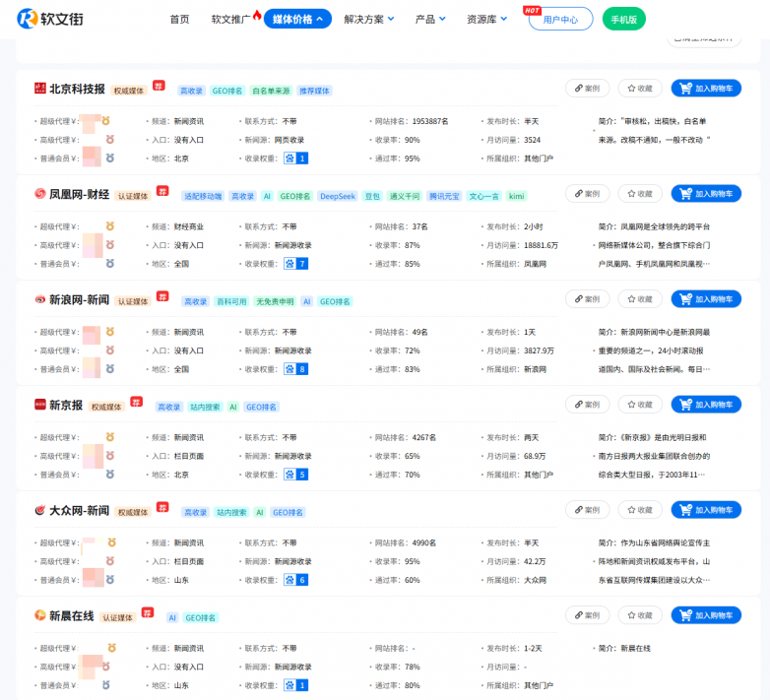
Task: Click the DeepSeek tag on 凤凰网-财经
Action: point(338,196)
